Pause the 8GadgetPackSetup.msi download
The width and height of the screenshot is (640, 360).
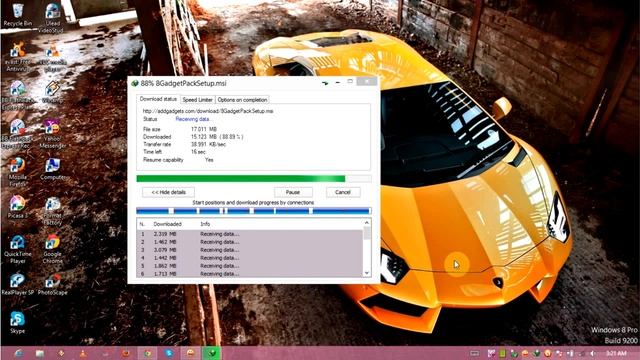[x=293, y=192]
